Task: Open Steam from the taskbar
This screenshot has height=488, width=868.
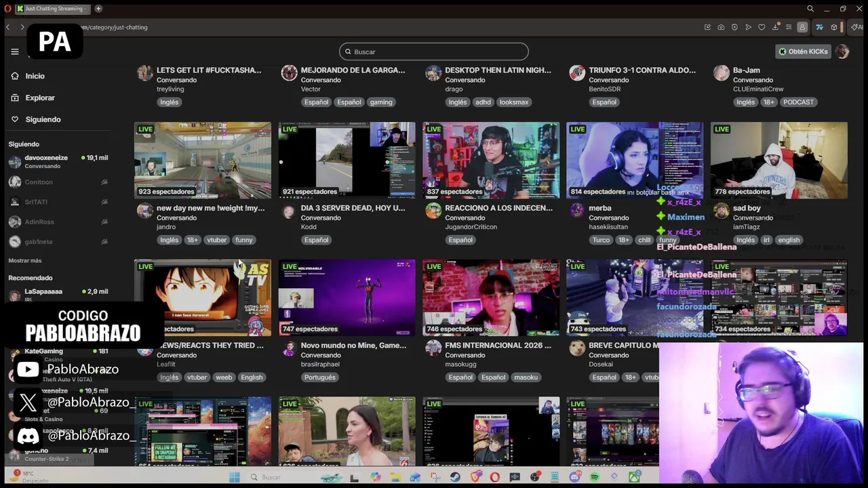Action: point(455,477)
